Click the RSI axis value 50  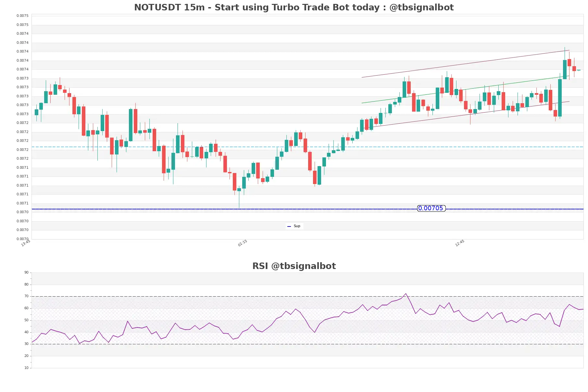26,320
